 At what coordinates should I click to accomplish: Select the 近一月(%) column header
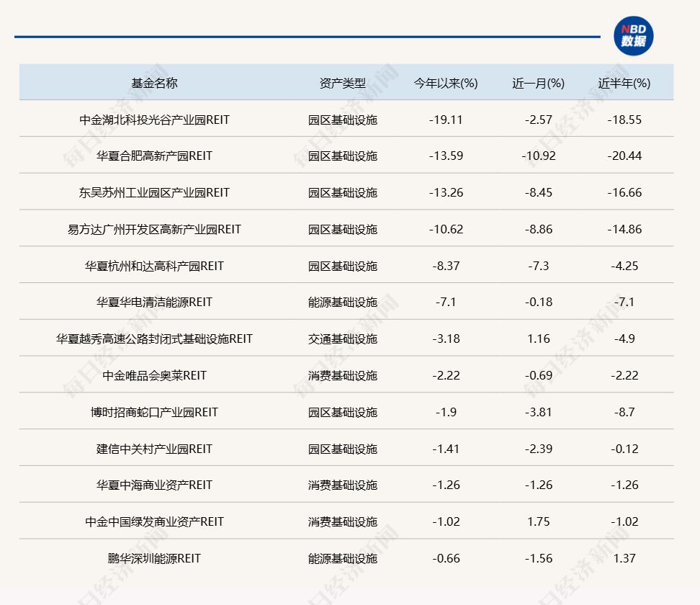[538, 83]
